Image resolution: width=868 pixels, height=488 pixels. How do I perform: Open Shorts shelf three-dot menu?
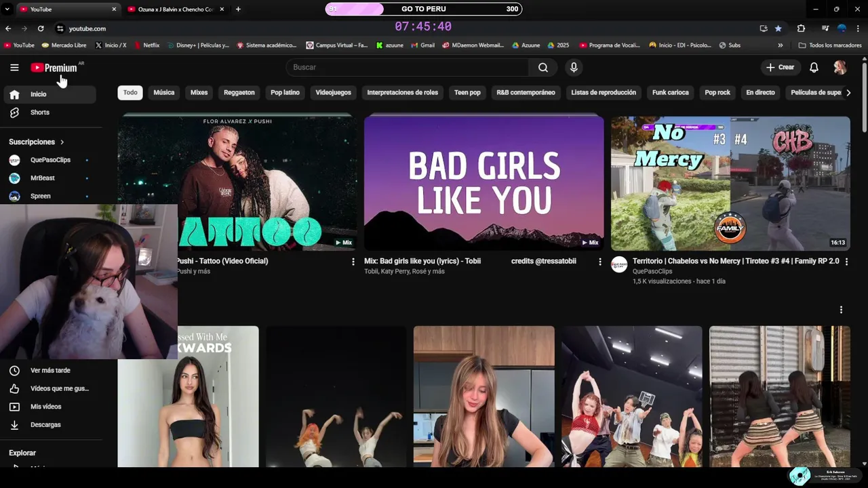(841, 310)
